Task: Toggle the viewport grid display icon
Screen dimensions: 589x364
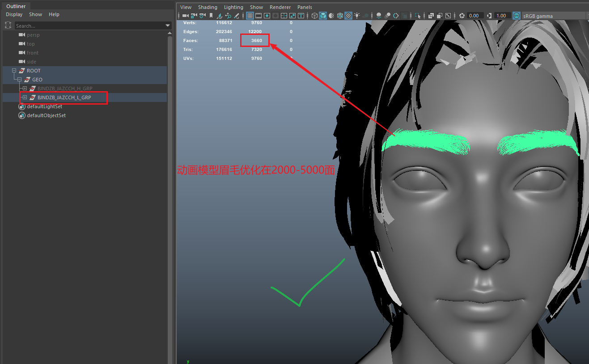Action: click(250, 16)
